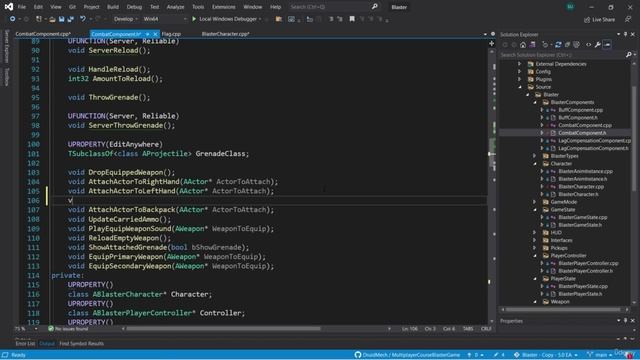Click the Local Windows Debugger button label
The width and height of the screenshot is (640, 360).
(x=228, y=19)
